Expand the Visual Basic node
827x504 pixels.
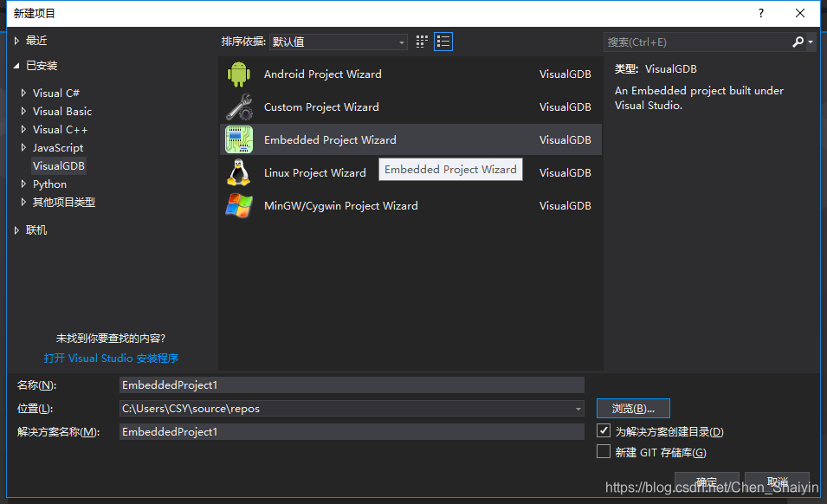tap(23, 111)
